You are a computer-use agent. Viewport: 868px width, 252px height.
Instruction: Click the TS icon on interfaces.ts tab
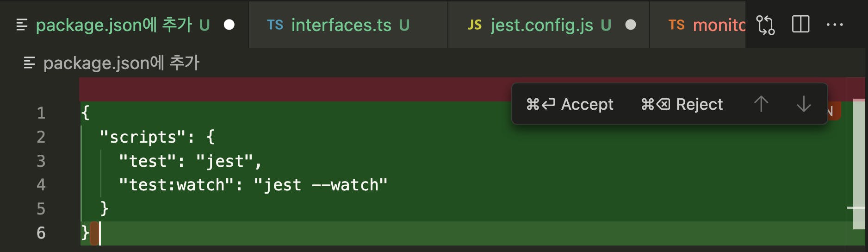click(275, 25)
